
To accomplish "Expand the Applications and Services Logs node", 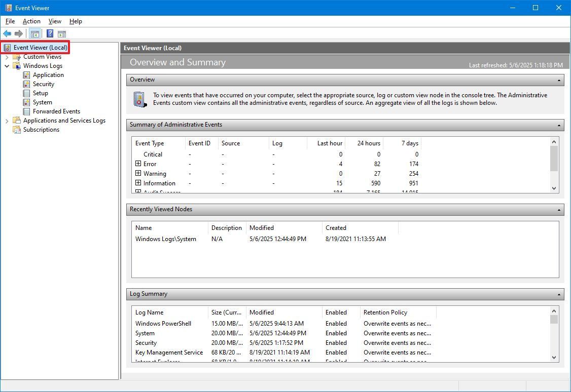I will pyautogui.click(x=7, y=121).
